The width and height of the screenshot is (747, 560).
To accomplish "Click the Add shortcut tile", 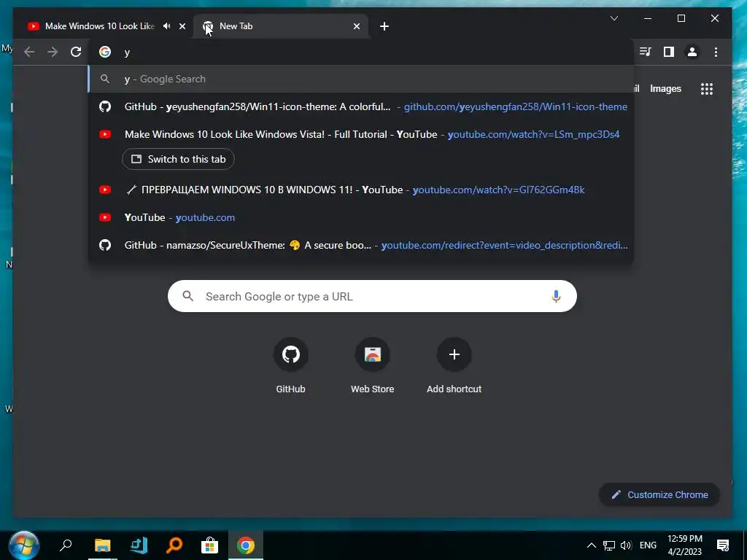I will point(454,366).
